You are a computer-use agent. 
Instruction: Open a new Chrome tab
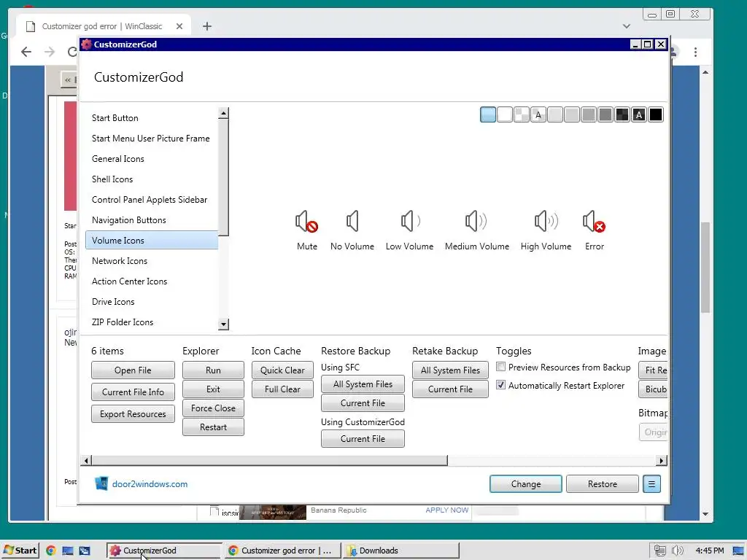pyautogui.click(x=206, y=26)
